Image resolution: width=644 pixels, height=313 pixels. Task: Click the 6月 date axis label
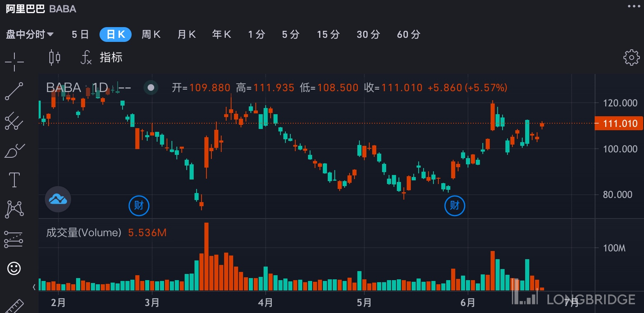point(468,303)
